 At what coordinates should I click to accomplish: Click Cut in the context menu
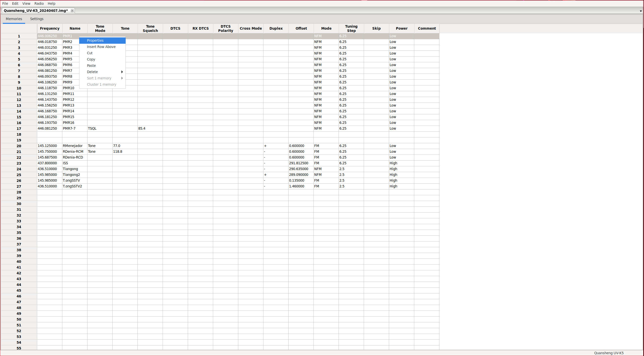(90, 53)
